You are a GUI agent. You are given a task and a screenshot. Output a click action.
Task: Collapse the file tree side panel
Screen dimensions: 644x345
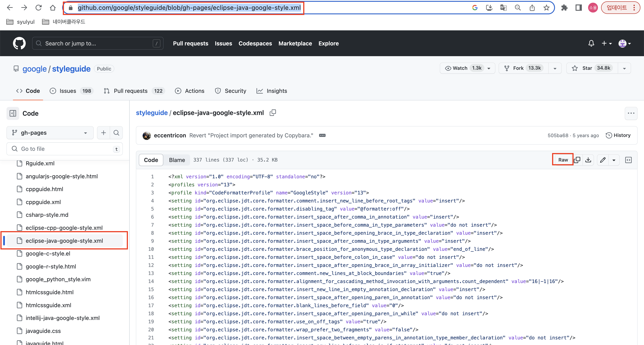[13, 113]
